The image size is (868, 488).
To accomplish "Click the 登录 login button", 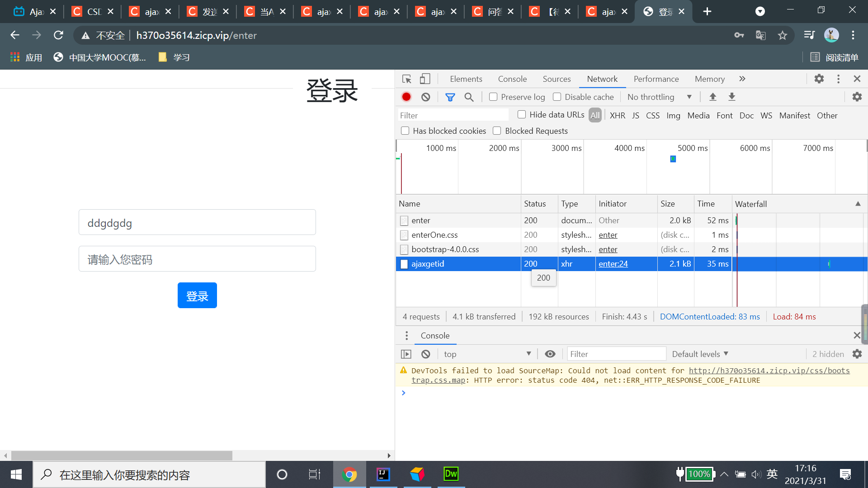I will [197, 295].
